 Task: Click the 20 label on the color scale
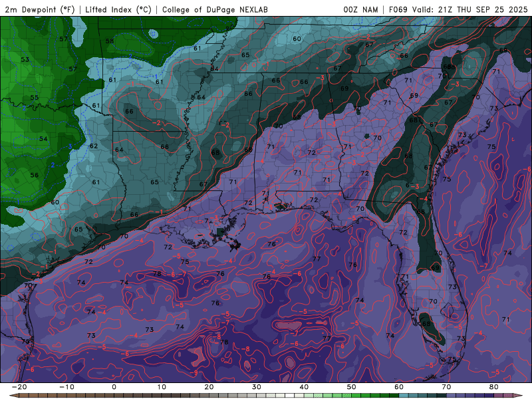tap(209, 387)
